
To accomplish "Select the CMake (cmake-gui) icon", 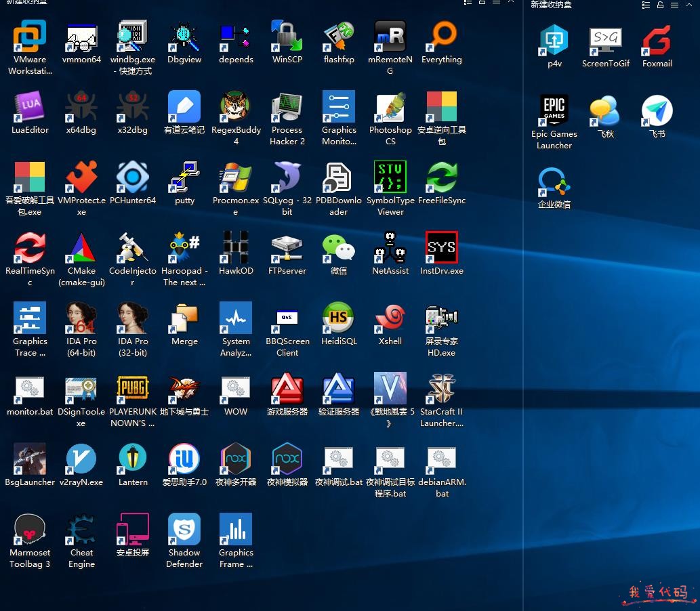I will tap(81, 247).
